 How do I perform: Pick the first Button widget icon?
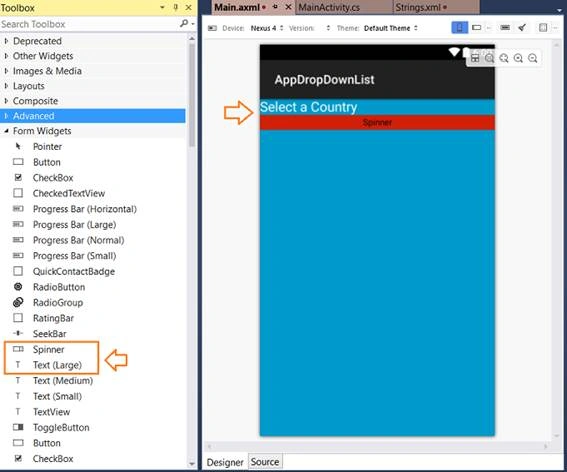pos(18,162)
